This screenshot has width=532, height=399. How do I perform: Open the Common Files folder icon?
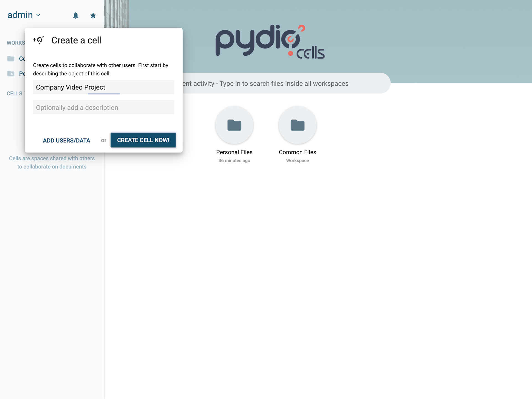(x=298, y=125)
